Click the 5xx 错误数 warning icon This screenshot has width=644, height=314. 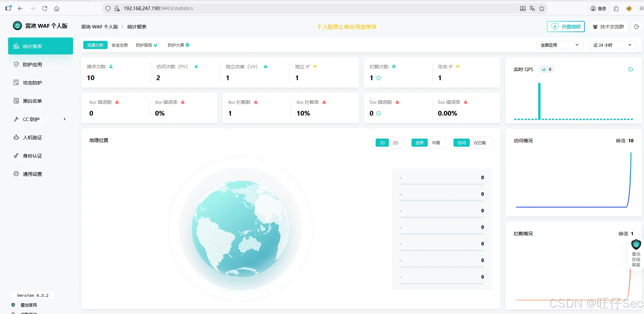tap(397, 102)
